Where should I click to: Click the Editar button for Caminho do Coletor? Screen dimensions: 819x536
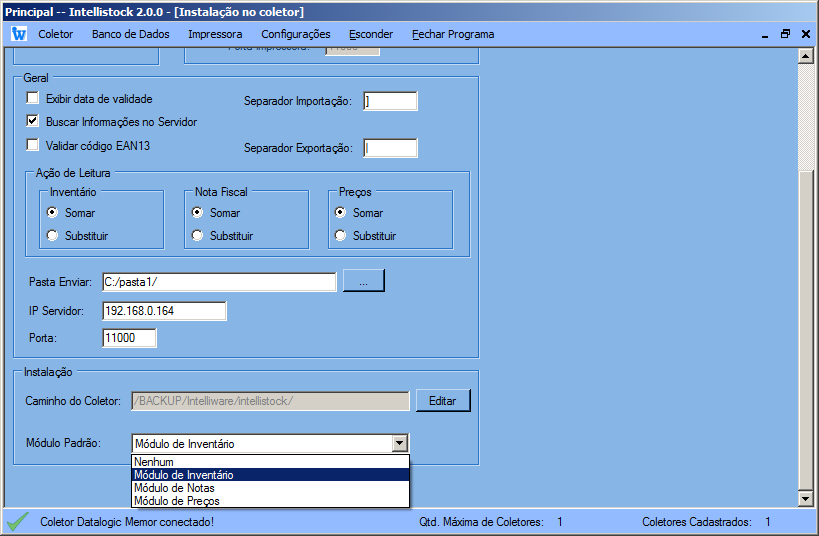pos(443,401)
